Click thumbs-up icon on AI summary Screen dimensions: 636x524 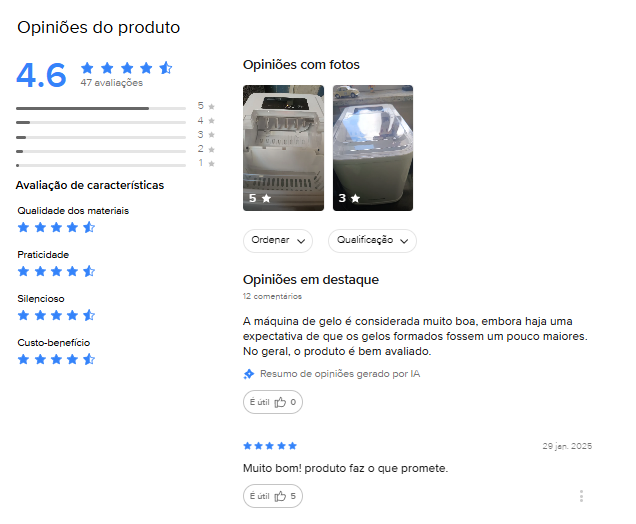pos(280,402)
